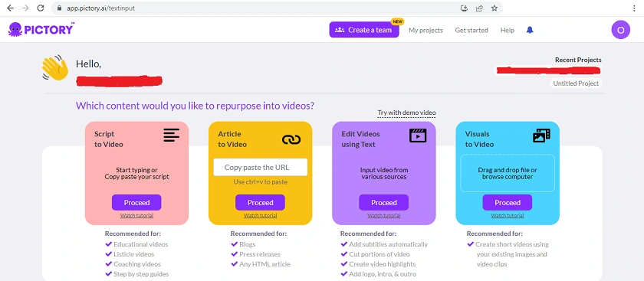Click the browser share icon in address bar

point(479,8)
